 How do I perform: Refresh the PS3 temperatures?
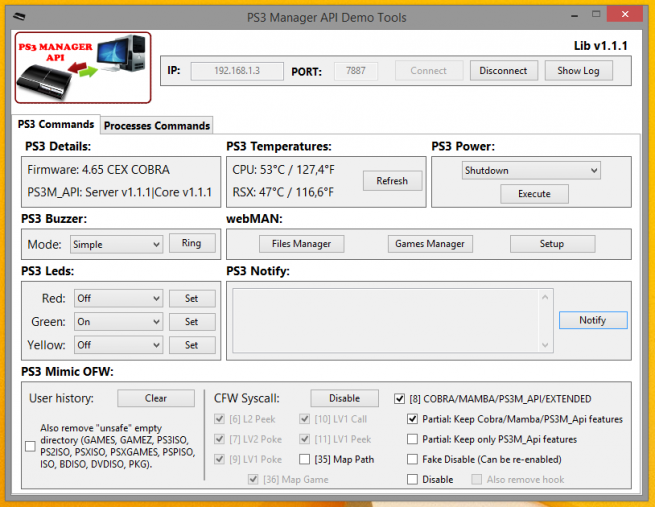392,181
